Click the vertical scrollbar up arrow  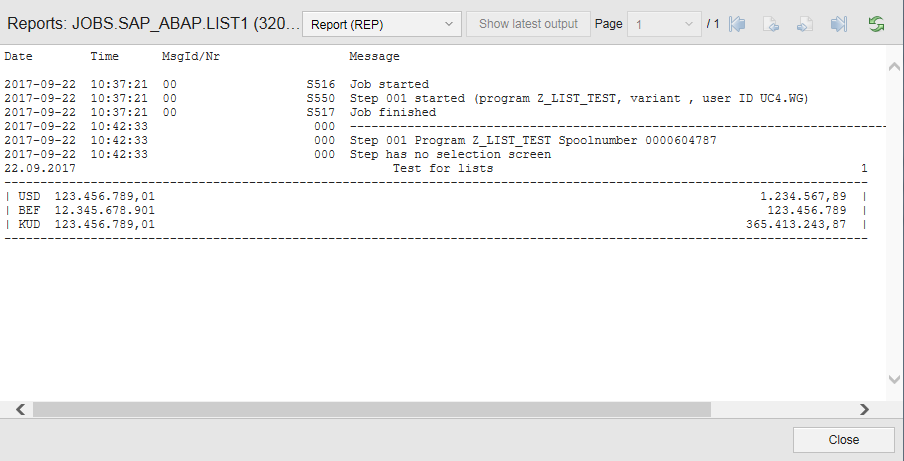pos(894,66)
